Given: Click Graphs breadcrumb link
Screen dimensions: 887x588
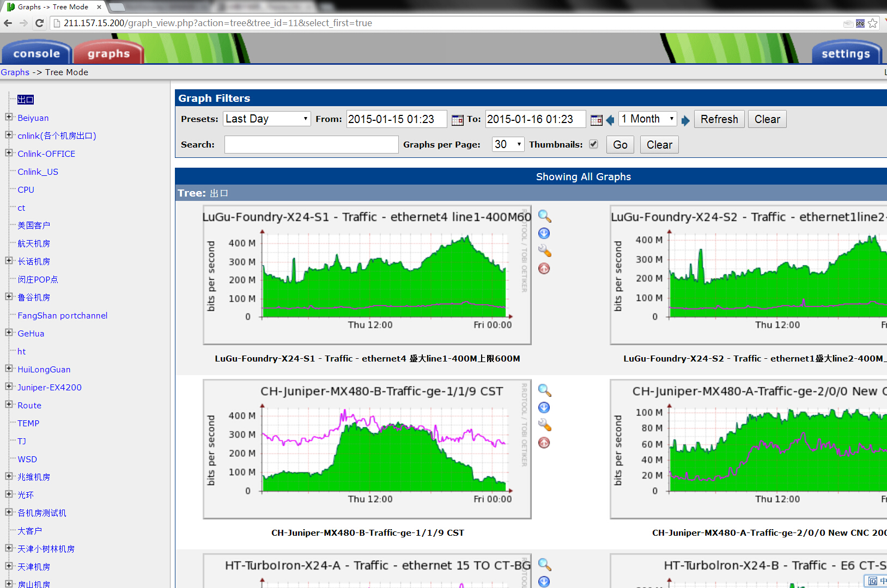Looking at the screenshot, I should pyautogui.click(x=15, y=72).
